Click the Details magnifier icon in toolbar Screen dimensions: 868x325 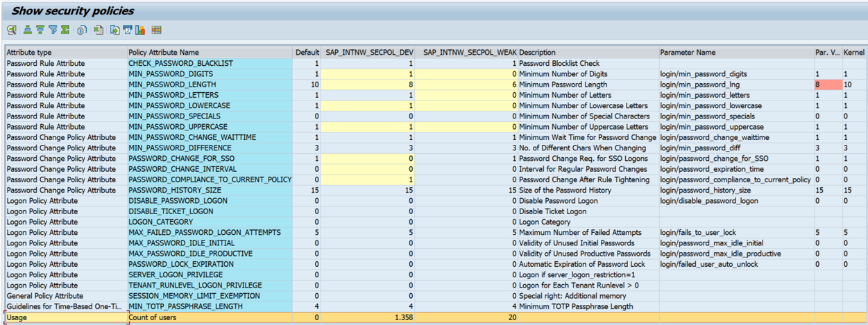click(12, 30)
